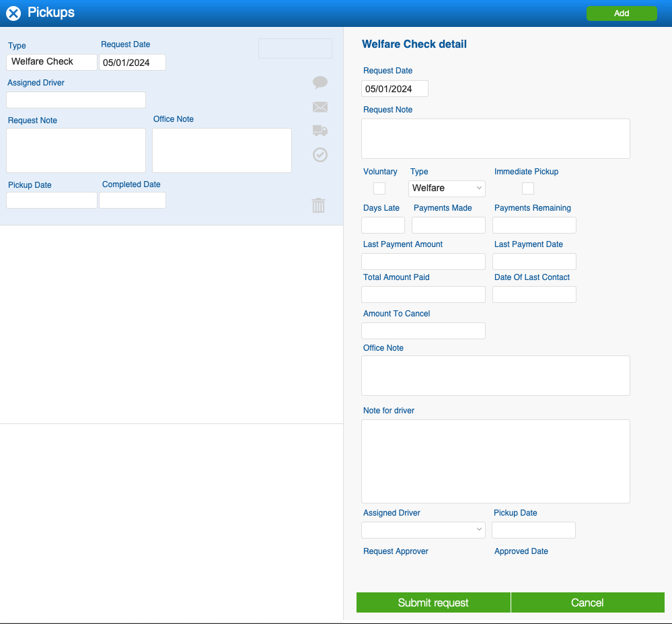Viewport: 672px width, 624px height.
Task: Click the Request Approver label
Action: coord(396,551)
